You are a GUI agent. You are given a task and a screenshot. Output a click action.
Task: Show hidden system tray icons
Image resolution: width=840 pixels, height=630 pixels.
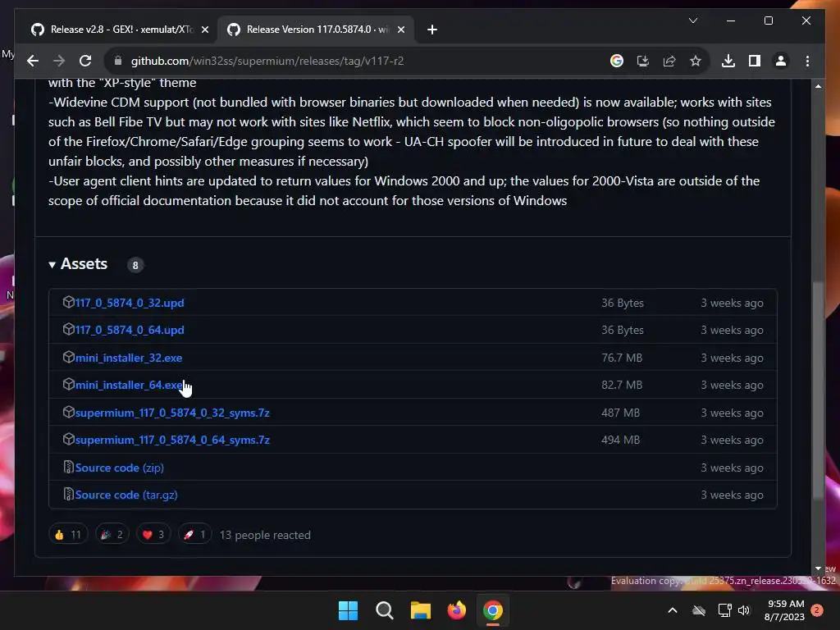[673, 610]
